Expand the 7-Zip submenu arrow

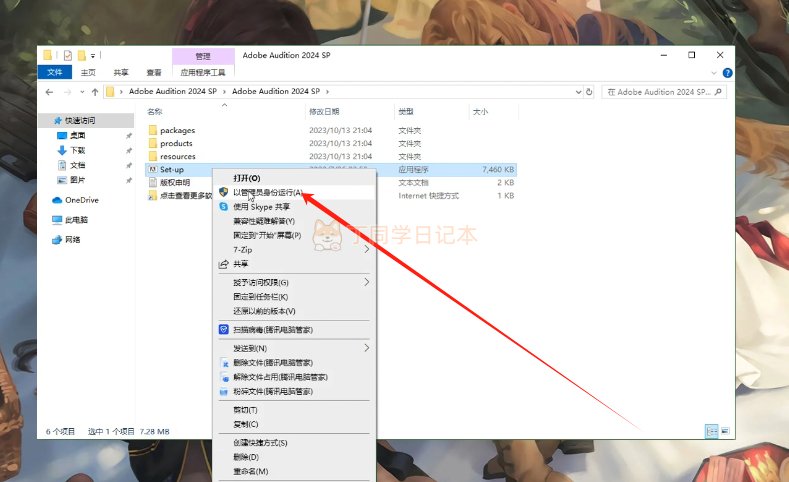tap(367, 249)
